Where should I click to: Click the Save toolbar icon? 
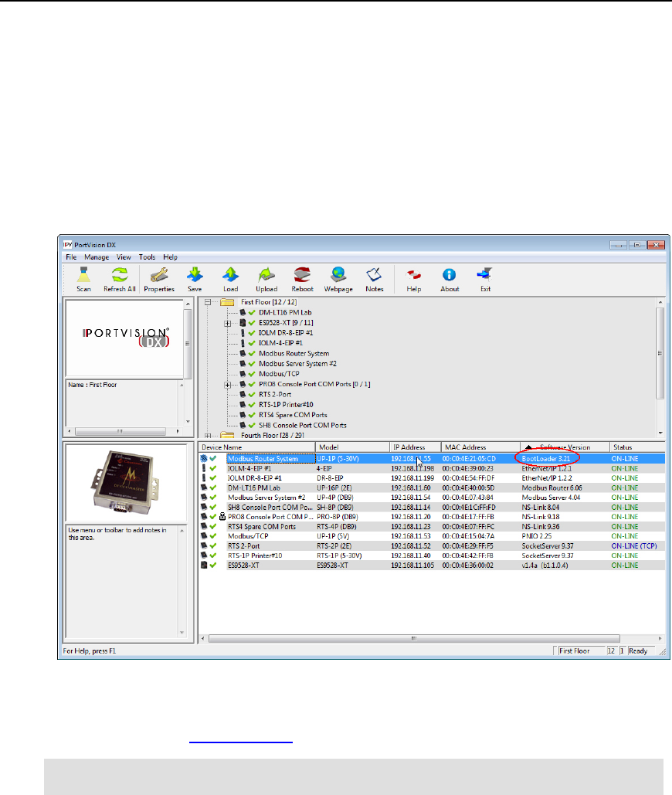[x=195, y=280]
